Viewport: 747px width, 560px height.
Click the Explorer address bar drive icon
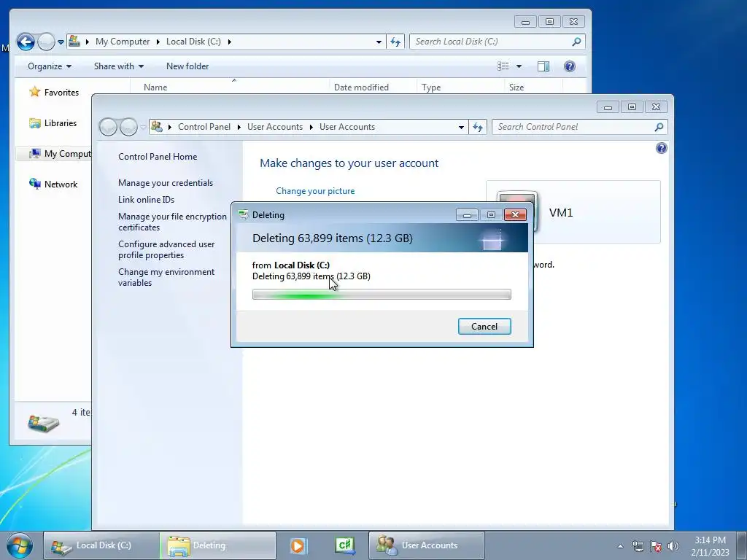coord(74,42)
